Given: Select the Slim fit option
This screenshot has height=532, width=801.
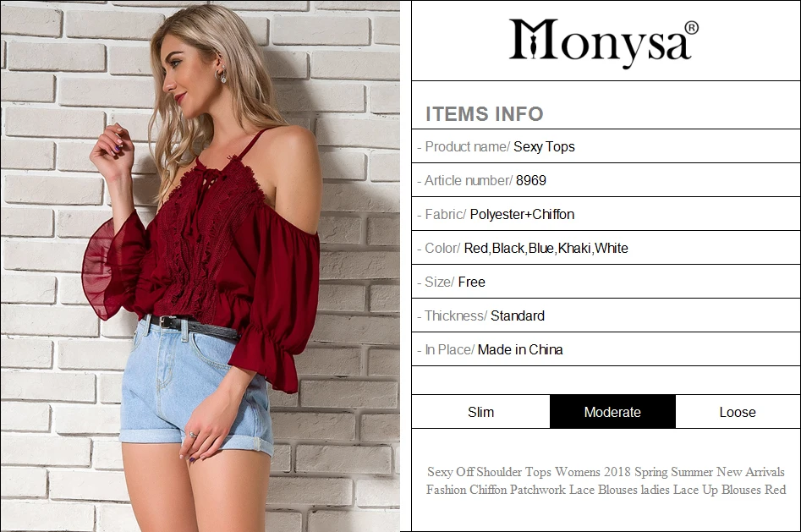Looking at the screenshot, I should [x=480, y=412].
